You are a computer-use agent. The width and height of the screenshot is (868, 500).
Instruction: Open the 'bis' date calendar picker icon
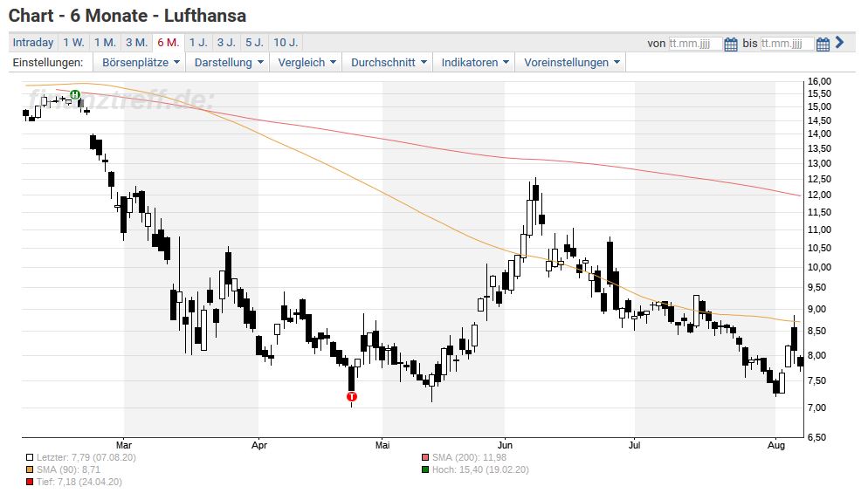click(x=823, y=44)
